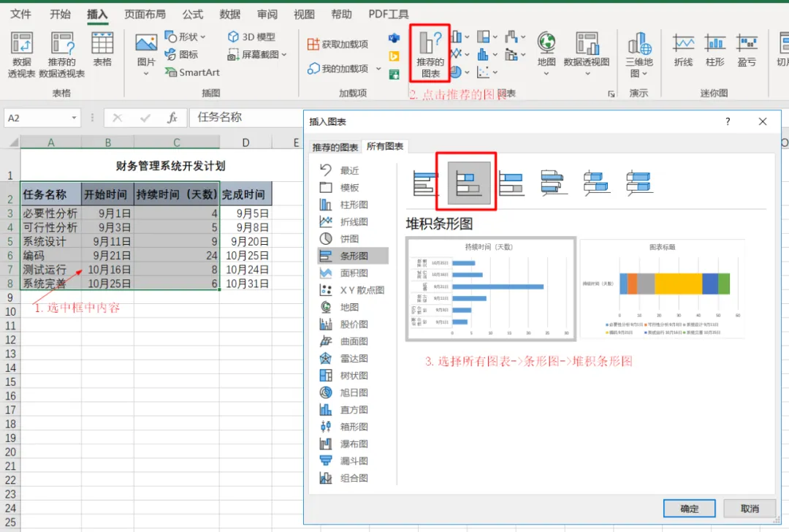Insert a SmartArt graphic
Viewport: 789px width, 532px height.
coord(192,72)
